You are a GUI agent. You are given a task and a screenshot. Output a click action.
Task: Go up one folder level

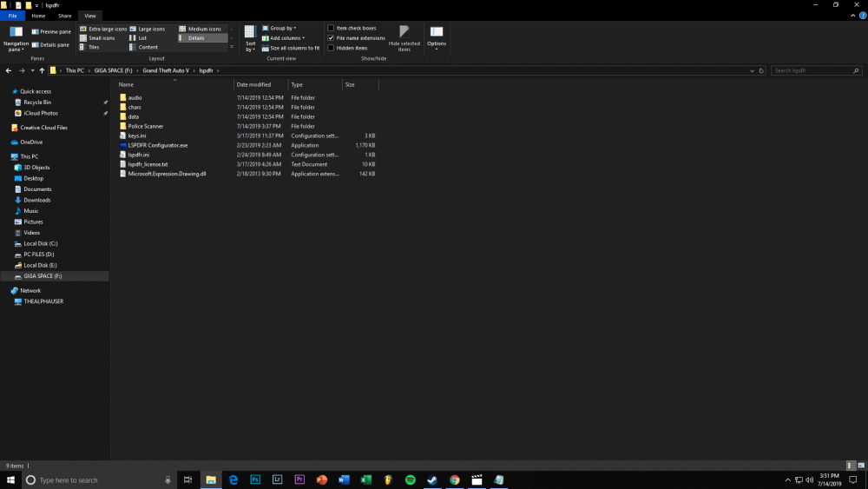42,71
